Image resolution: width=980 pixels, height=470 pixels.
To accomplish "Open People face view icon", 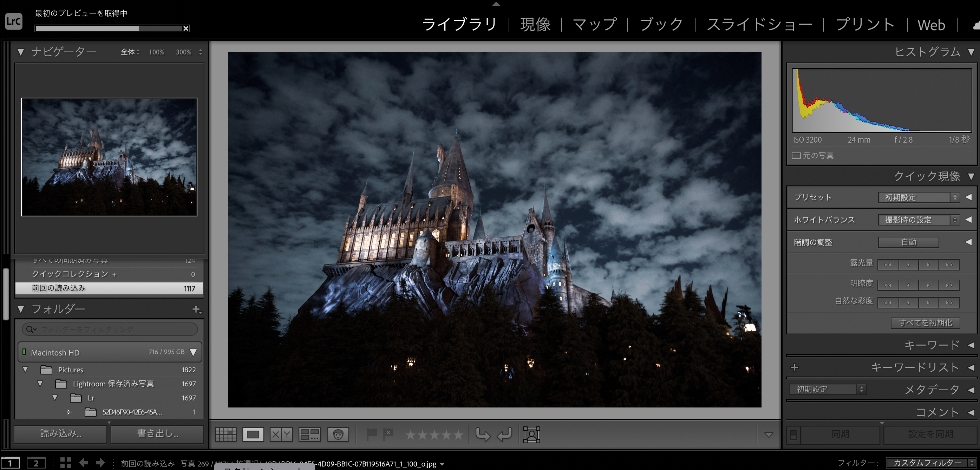I will click(x=338, y=434).
